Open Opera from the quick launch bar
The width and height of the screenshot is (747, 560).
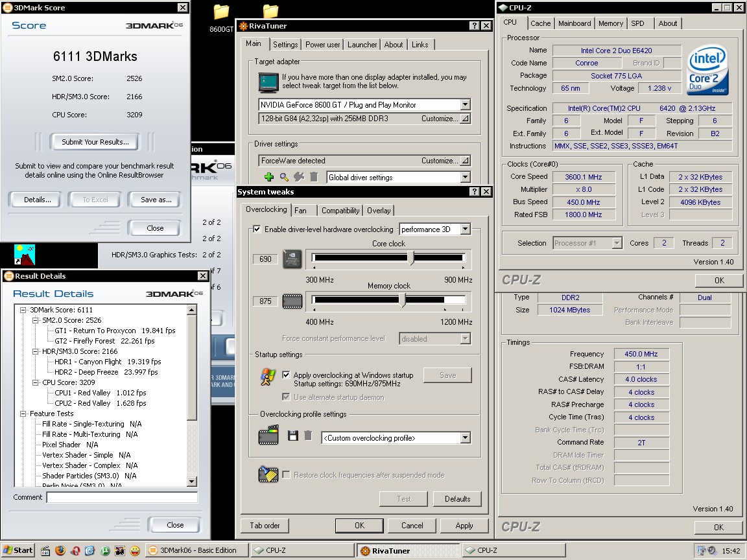coord(75,550)
